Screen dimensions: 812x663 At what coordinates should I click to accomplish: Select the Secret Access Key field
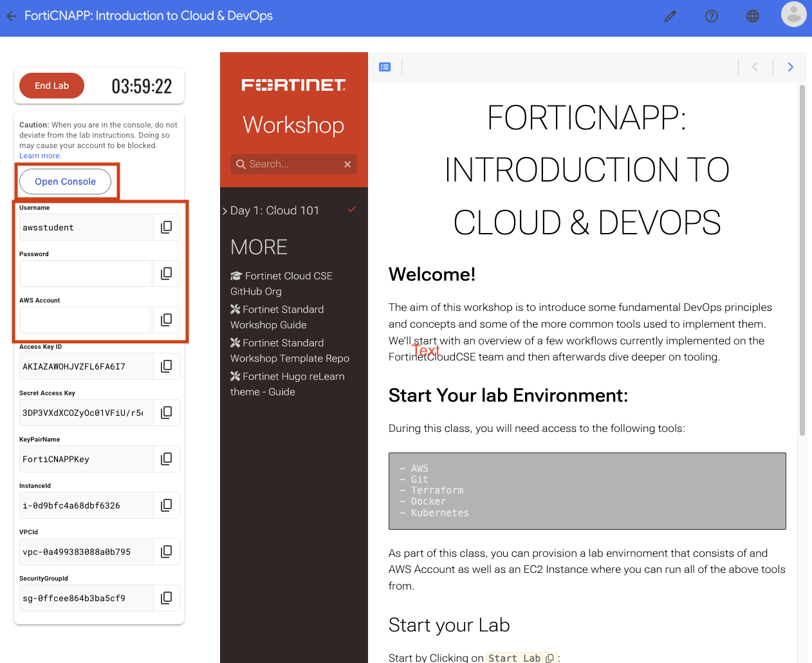tap(86, 413)
